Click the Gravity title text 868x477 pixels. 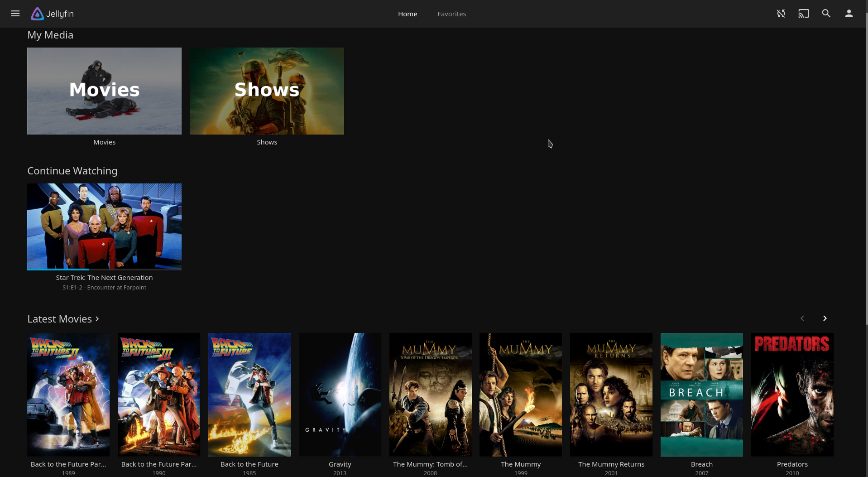(x=340, y=464)
